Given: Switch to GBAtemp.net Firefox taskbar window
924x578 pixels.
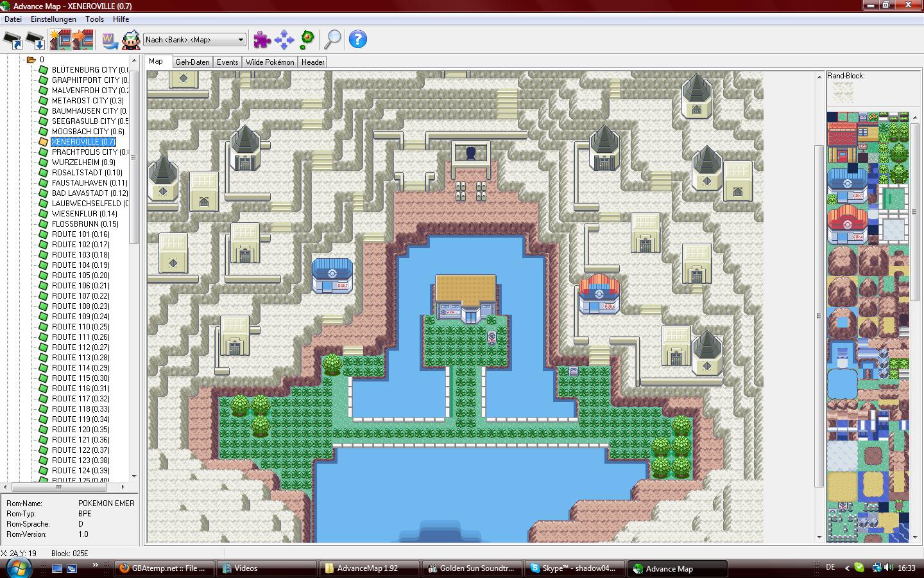Looking at the screenshot, I should click(x=164, y=568).
